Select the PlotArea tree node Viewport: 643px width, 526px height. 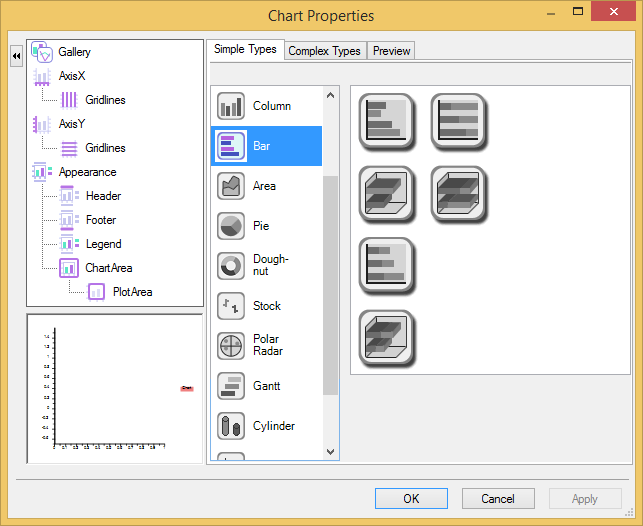click(132, 292)
